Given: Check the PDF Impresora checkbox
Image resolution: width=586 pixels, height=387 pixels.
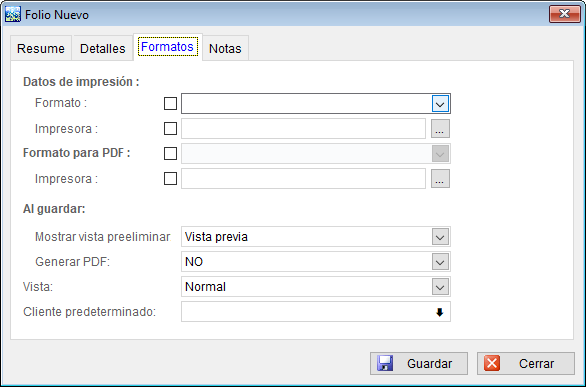Looking at the screenshot, I should pyautogui.click(x=170, y=179).
